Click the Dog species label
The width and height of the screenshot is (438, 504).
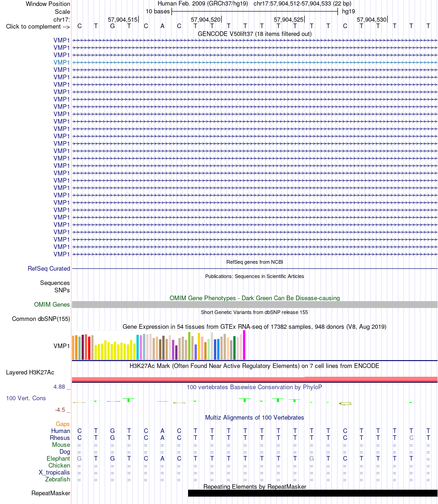coord(65,451)
